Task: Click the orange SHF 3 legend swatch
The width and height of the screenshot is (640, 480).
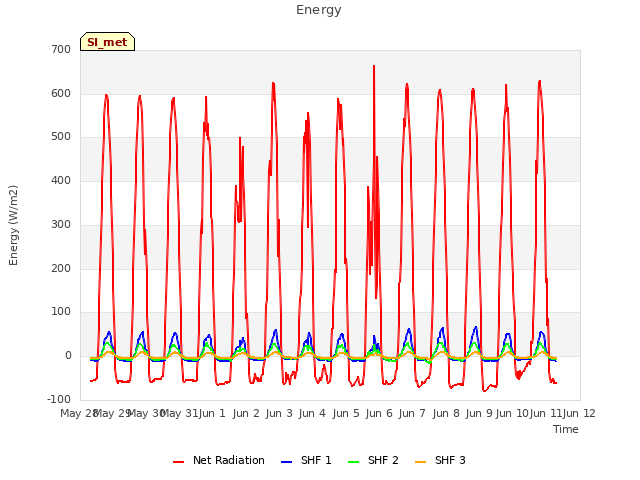Action: pyautogui.click(x=420, y=462)
